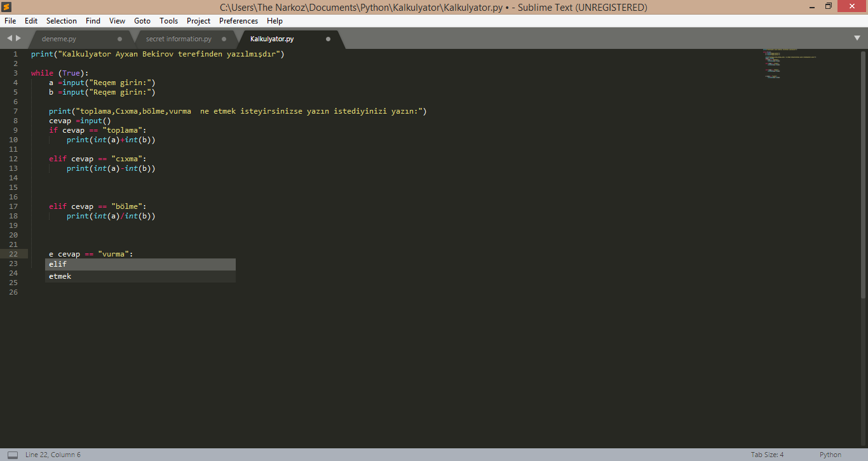This screenshot has height=461, width=868.
Task: Switch to the deneme.py tab
Action: pos(58,39)
